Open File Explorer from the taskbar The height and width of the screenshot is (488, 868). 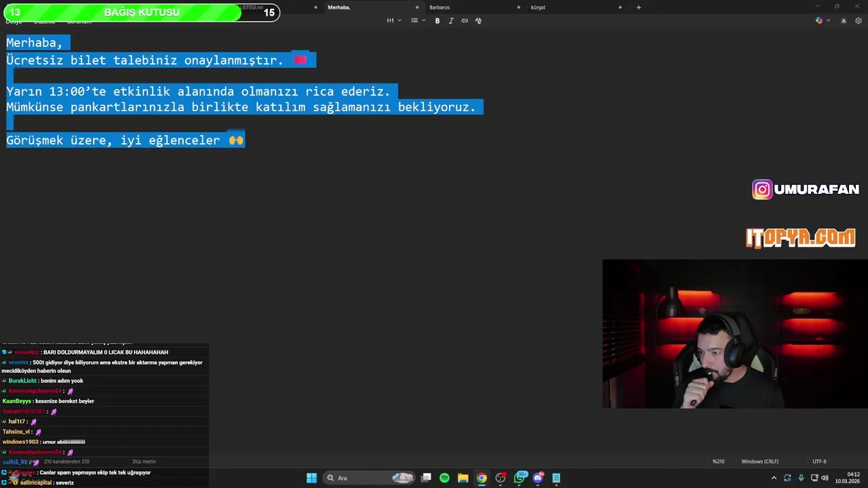462,478
